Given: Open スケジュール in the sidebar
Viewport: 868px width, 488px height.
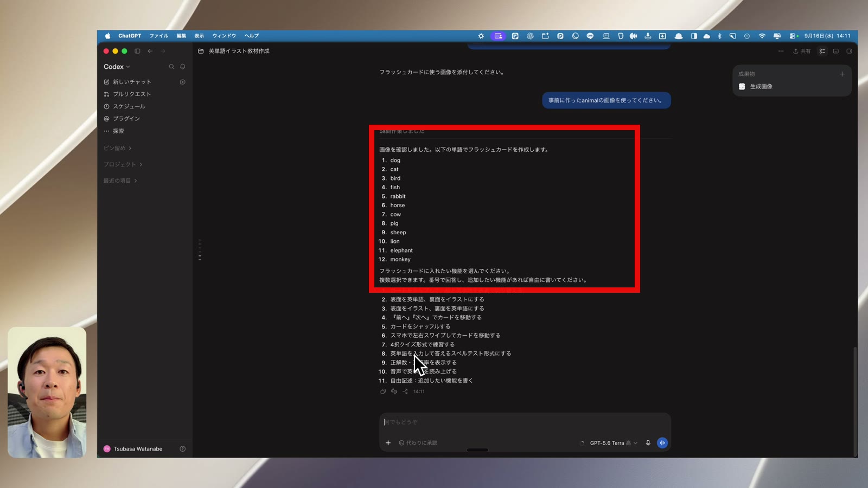Looking at the screenshot, I should (x=125, y=106).
